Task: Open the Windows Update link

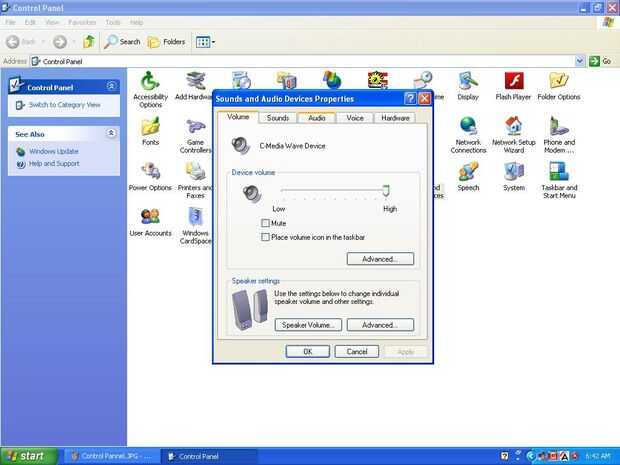Action: click(54, 151)
